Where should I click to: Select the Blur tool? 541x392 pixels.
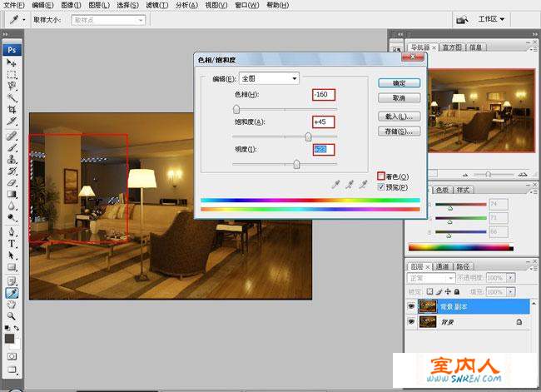pos(12,206)
